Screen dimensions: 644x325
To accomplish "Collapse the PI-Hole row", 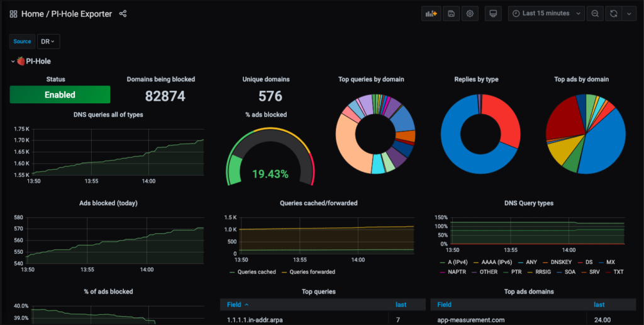I will (x=13, y=61).
